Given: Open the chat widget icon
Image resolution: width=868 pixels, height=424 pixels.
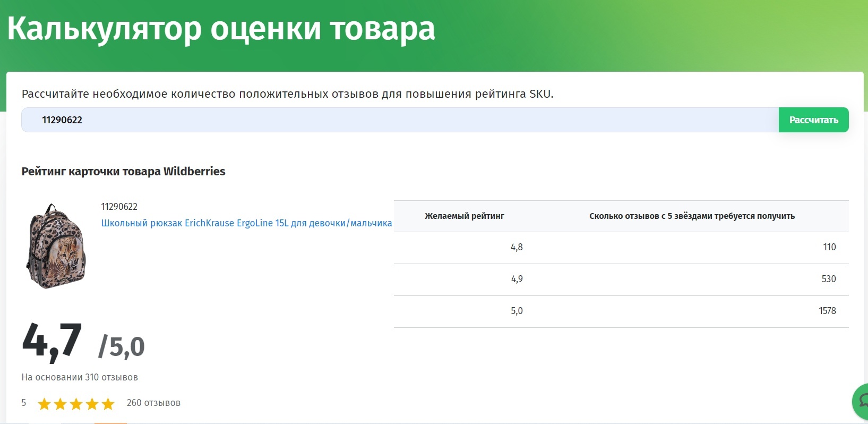Looking at the screenshot, I should [x=861, y=401].
